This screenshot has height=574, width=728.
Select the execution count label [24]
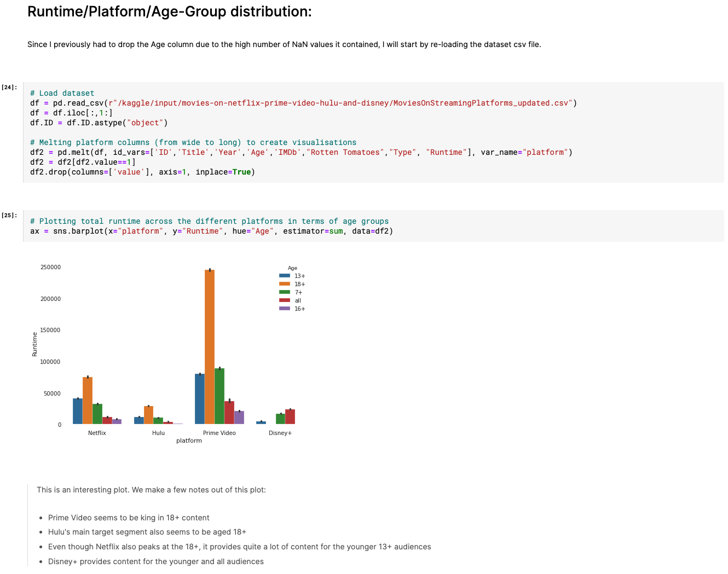[9, 86]
